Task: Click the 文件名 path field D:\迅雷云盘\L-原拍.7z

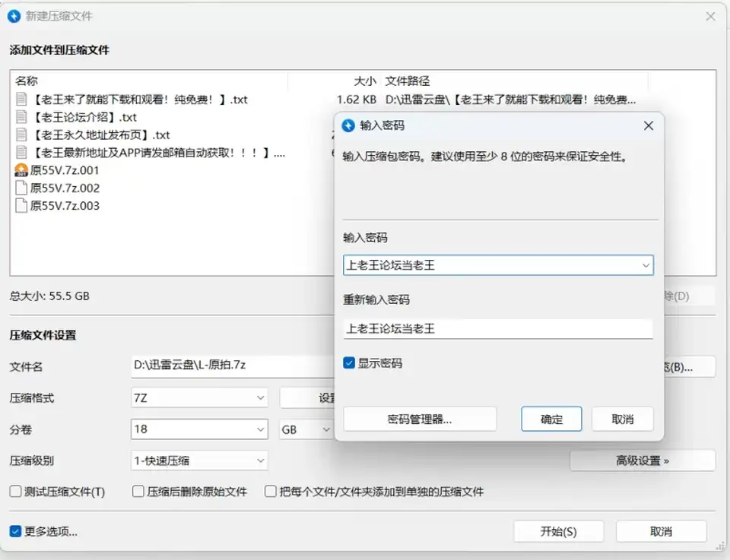Action: 233,365
